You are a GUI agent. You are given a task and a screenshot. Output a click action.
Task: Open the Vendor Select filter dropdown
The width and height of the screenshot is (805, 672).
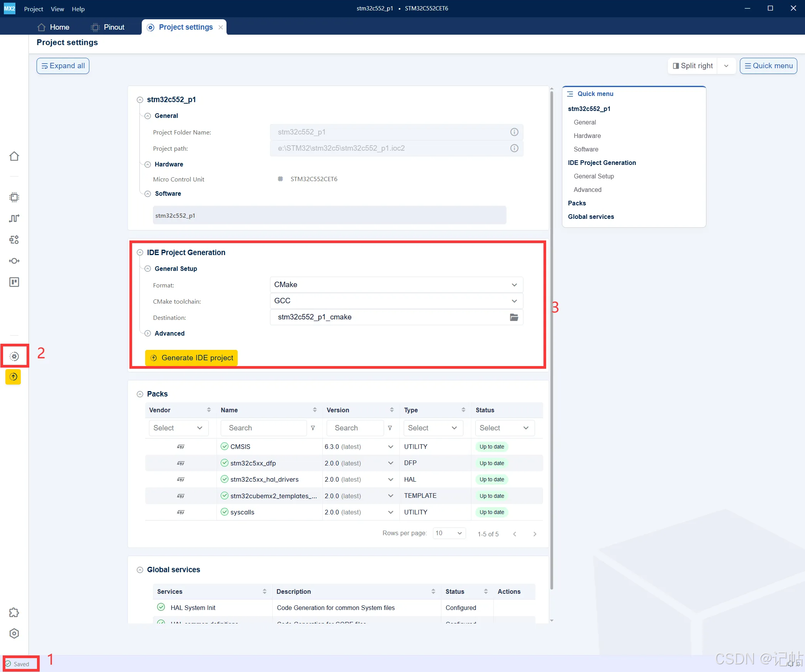pyautogui.click(x=179, y=428)
